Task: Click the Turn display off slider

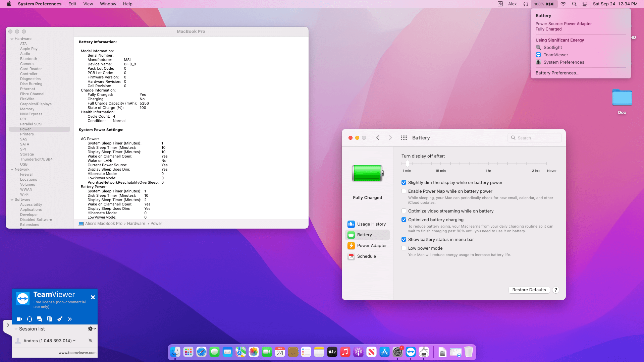Action: 408,164
